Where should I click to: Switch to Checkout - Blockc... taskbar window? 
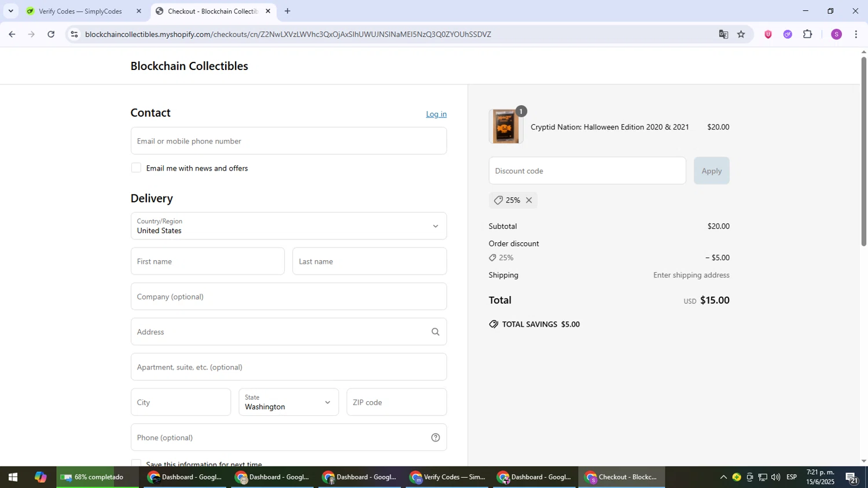622,478
